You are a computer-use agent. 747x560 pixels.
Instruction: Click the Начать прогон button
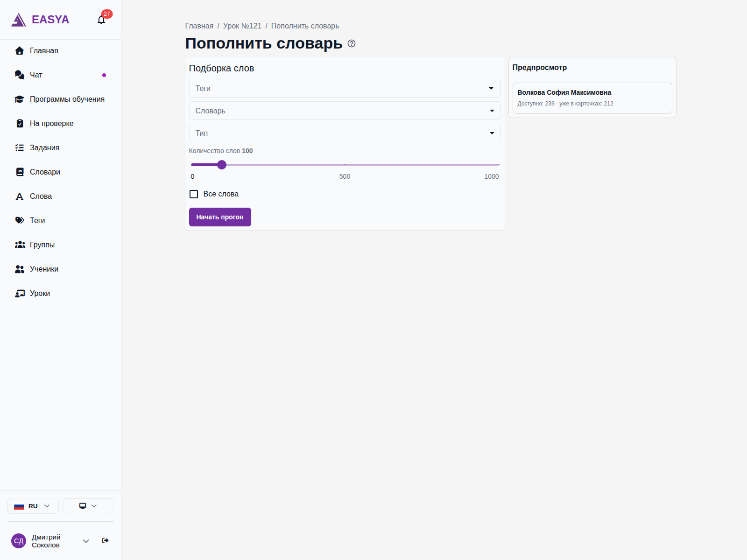click(220, 217)
